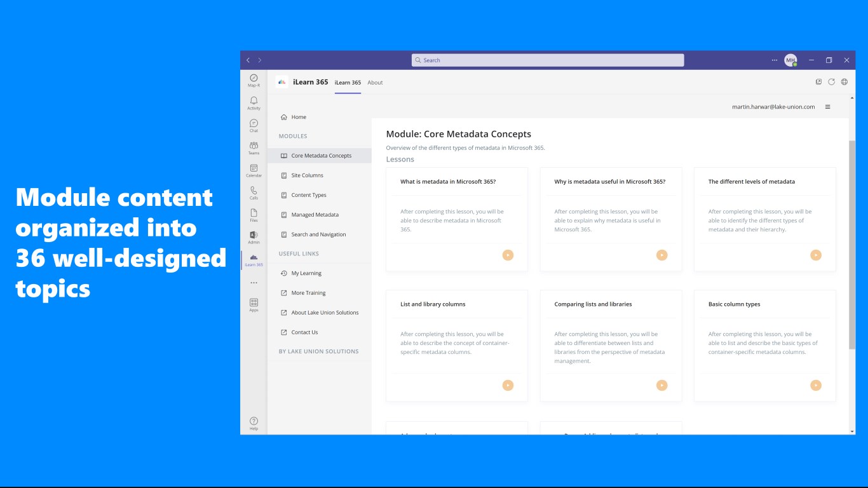The height and width of the screenshot is (488, 868).
Task: Play the 'What is metadata in Microsoft 365?' lesson
Action: 508,255
